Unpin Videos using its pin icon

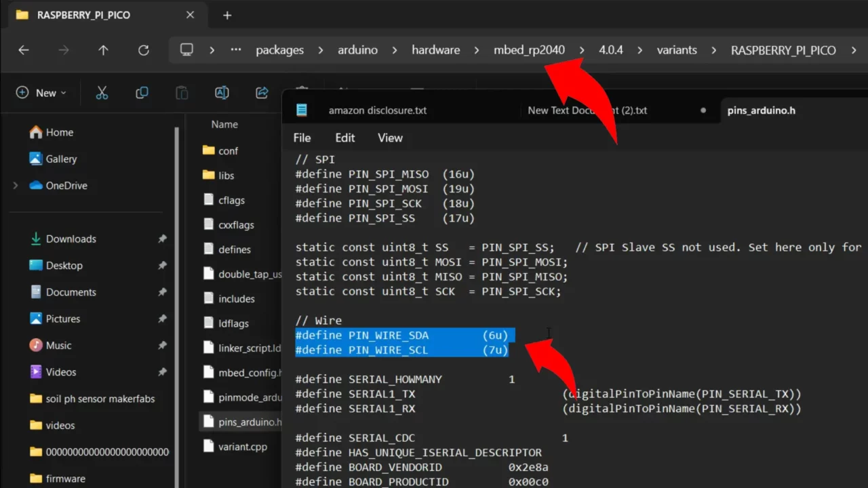point(162,372)
